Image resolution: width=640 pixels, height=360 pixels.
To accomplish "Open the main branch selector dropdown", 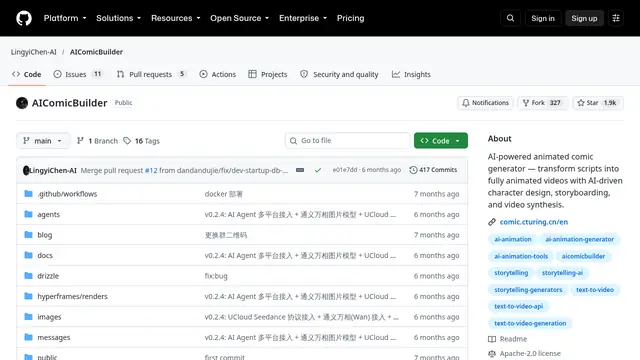I will click(43, 141).
